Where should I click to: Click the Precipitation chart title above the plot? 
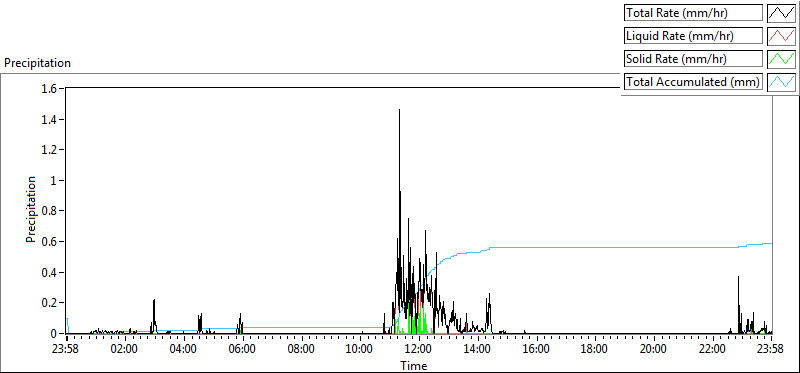coord(37,63)
